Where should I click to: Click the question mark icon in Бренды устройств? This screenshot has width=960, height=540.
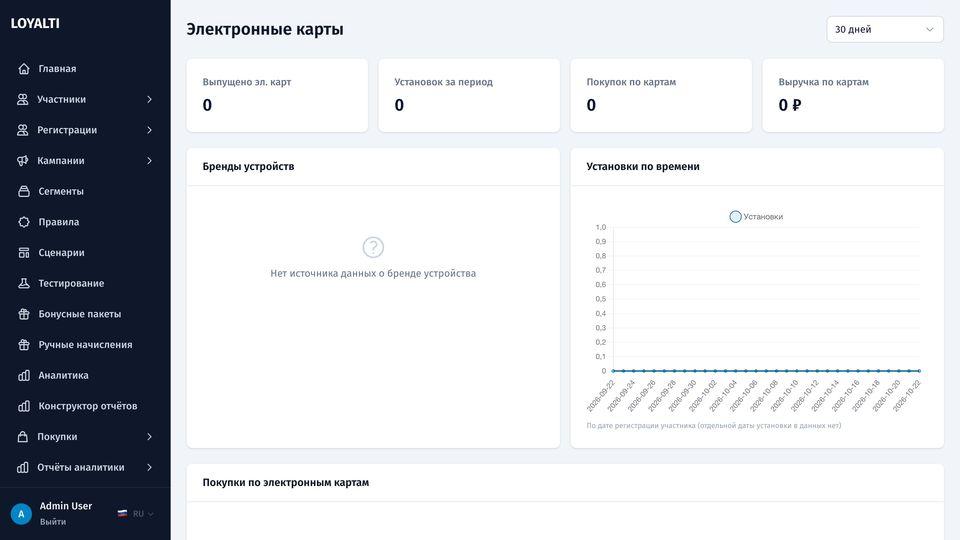click(373, 247)
